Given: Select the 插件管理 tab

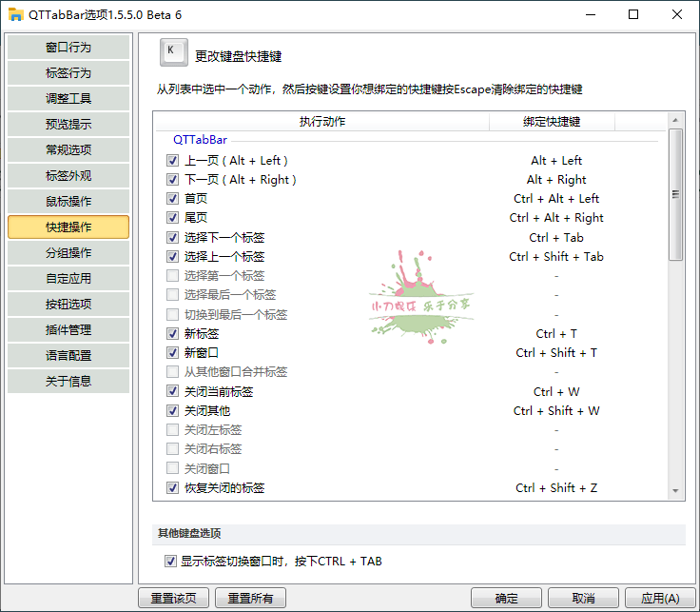Looking at the screenshot, I should click(x=68, y=330).
